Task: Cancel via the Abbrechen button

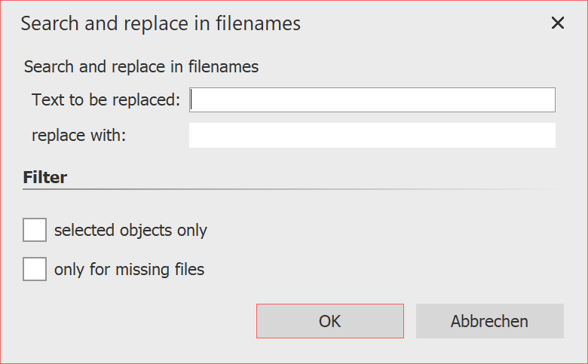Action: (x=489, y=321)
